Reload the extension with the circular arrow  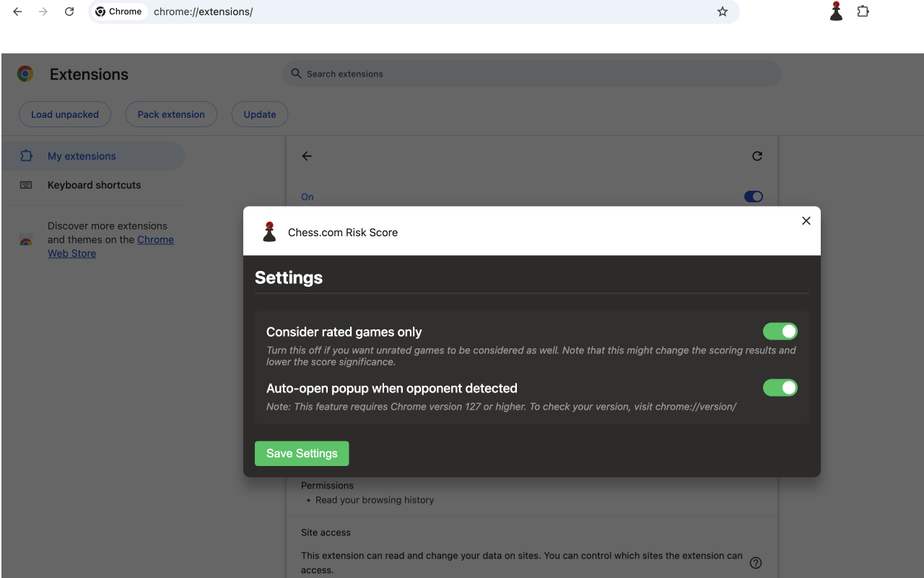(757, 156)
